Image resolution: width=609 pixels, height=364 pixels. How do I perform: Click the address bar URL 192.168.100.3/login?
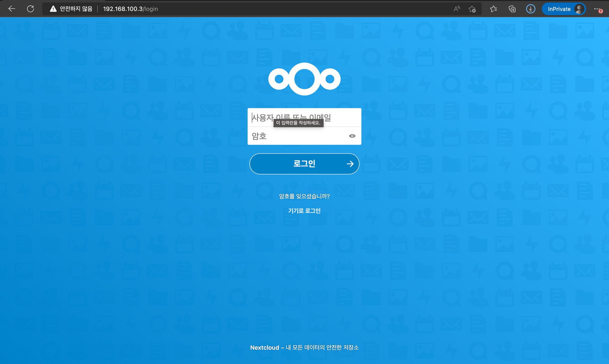tap(130, 9)
